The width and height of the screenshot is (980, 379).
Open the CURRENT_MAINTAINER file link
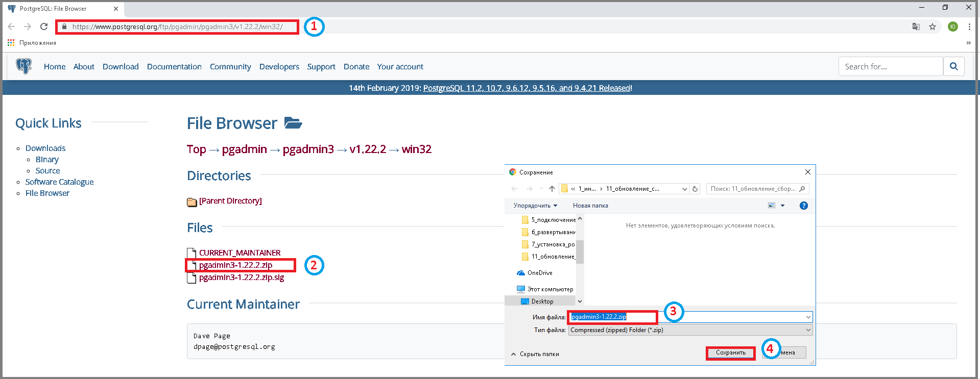click(x=240, y=253)
